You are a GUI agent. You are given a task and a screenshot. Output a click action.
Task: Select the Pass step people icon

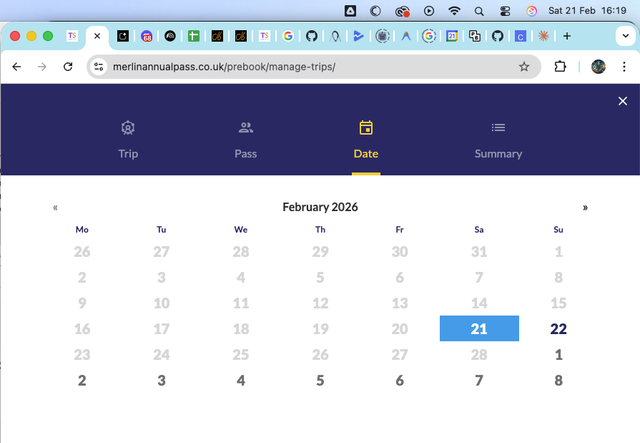[246, 128]
